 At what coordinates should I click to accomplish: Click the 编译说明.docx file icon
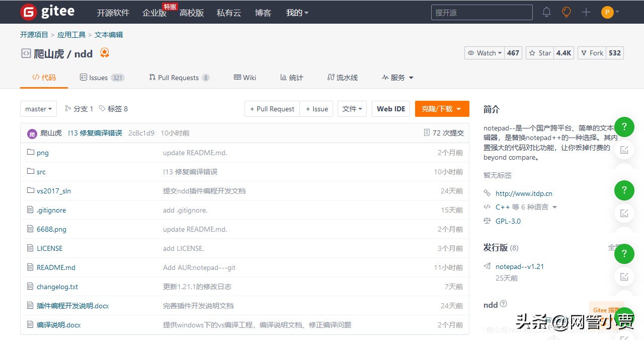click(x=31, y=324)
